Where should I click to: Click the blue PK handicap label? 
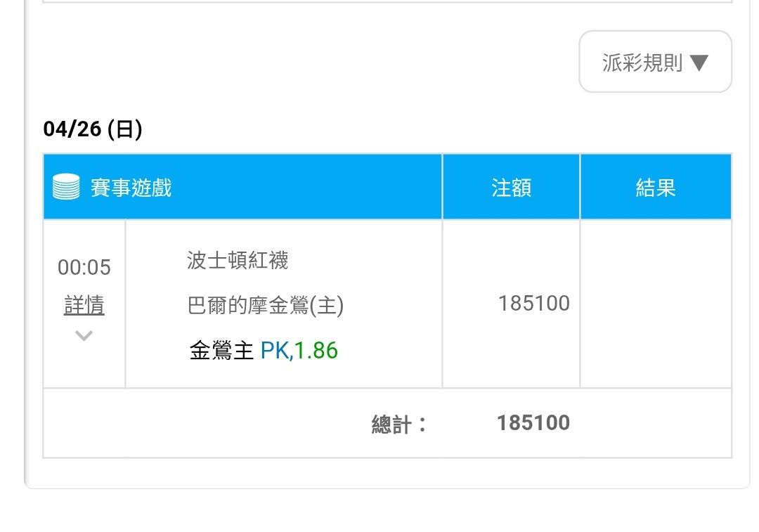(x=275, y=350)
